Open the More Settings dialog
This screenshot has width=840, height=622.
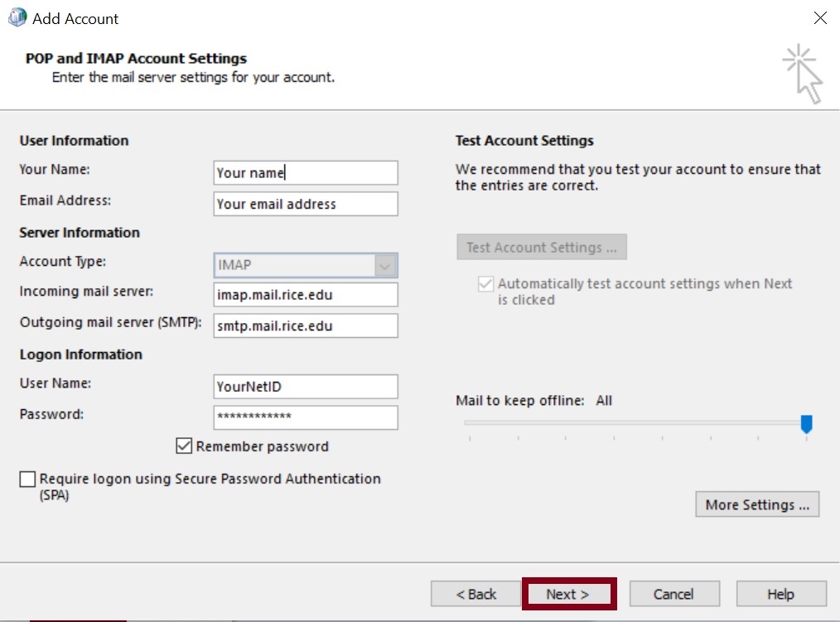(757, 504)
